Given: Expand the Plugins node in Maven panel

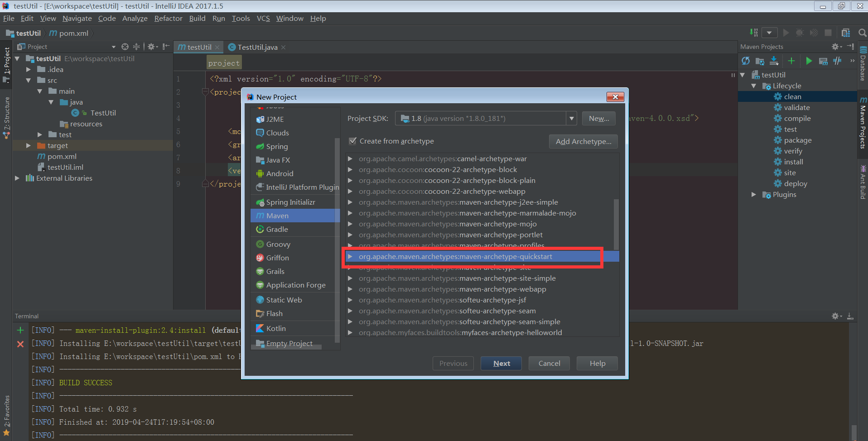Looking at the screenshot, I should tap(753, 194).
